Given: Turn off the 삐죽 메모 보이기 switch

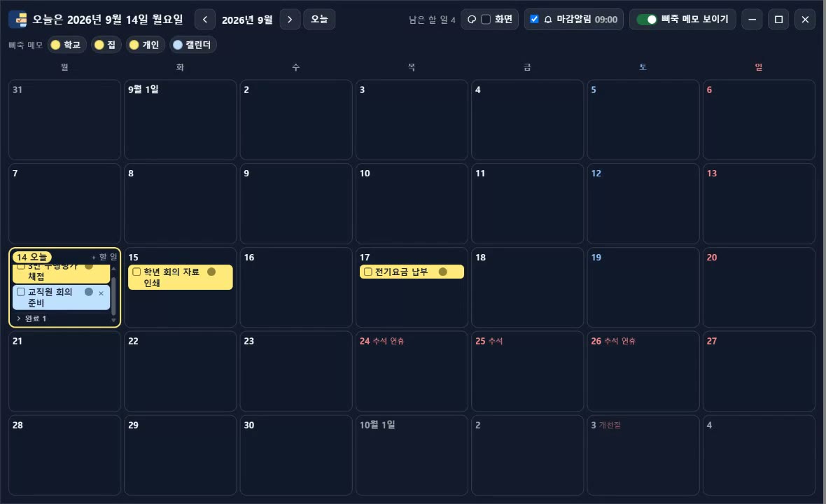Looking at the screenshot, I should (x=646, y=20).
